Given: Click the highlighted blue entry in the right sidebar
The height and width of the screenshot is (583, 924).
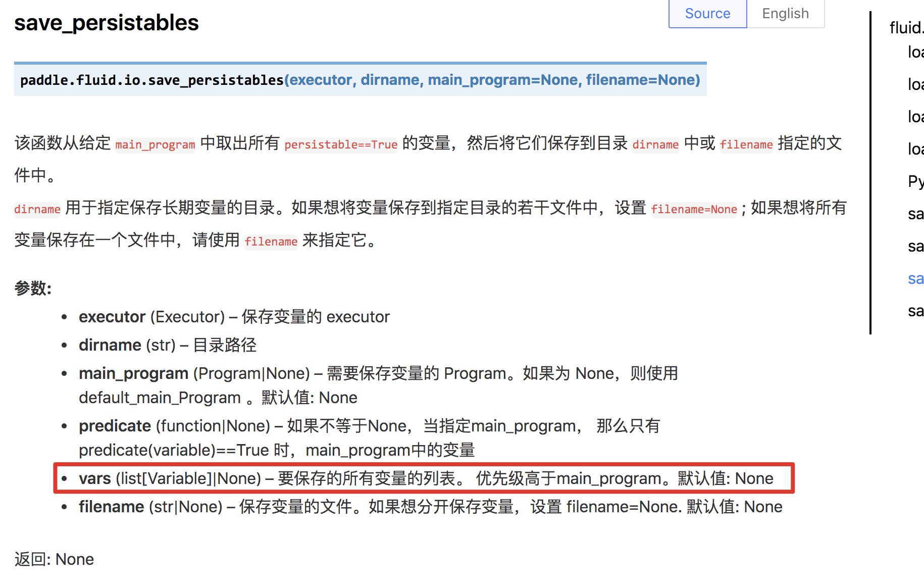Looking at the screenshot, I should [x=915, y=278].
